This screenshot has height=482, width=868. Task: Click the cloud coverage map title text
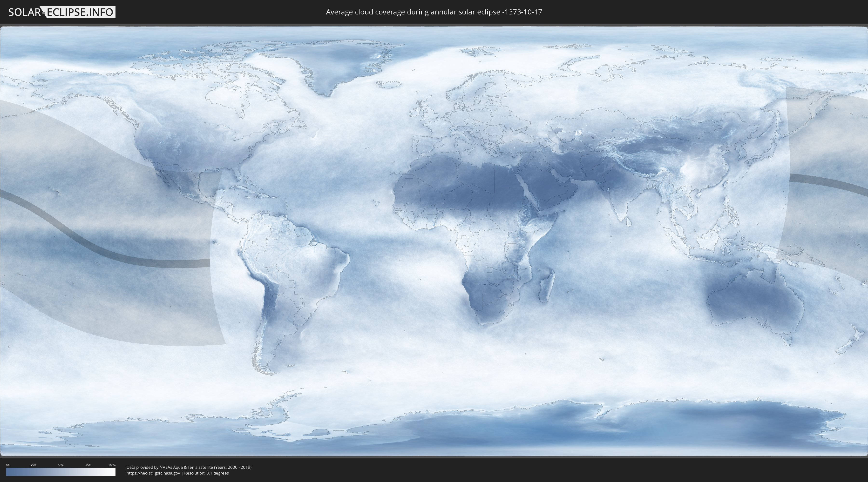coord(434,12)
